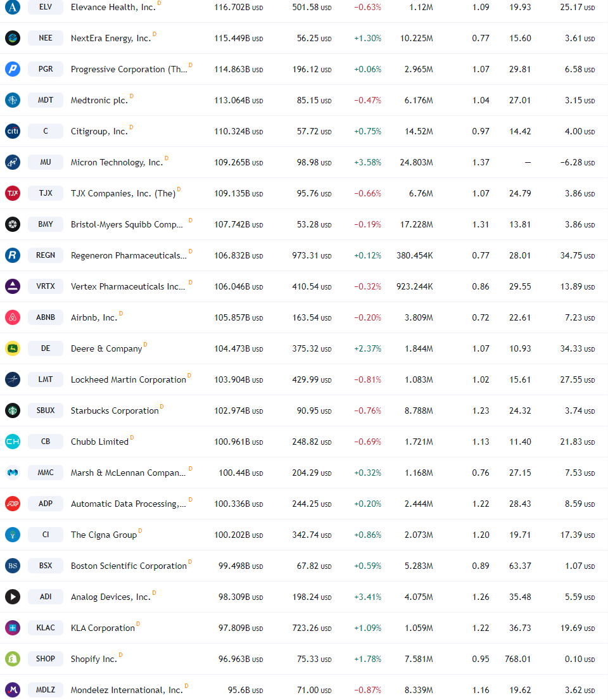The image size is (608, 700).
Task: Click the Marsh & McLennan logo icon
Action: 13,473
